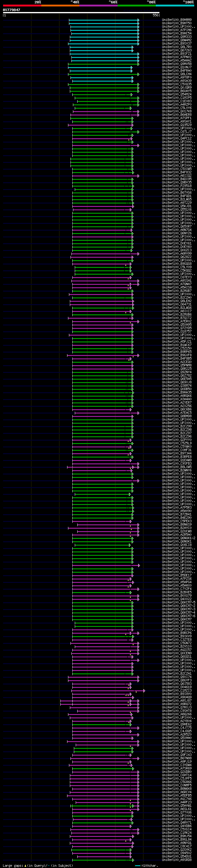Select the UniRef100_Q0JQR9 hit
This screenshot has width=197, height=868.
[x=177, y=88]
